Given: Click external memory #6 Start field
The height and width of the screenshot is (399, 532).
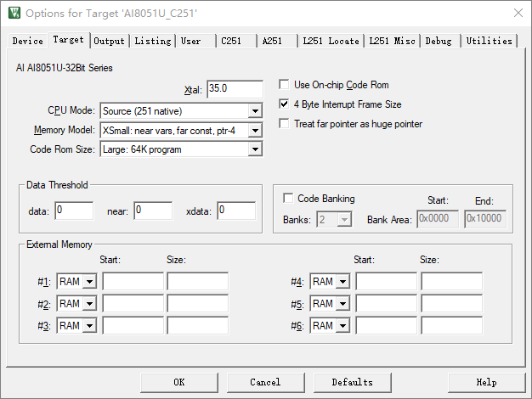Looking at the screenshot, I should point(387,325).
